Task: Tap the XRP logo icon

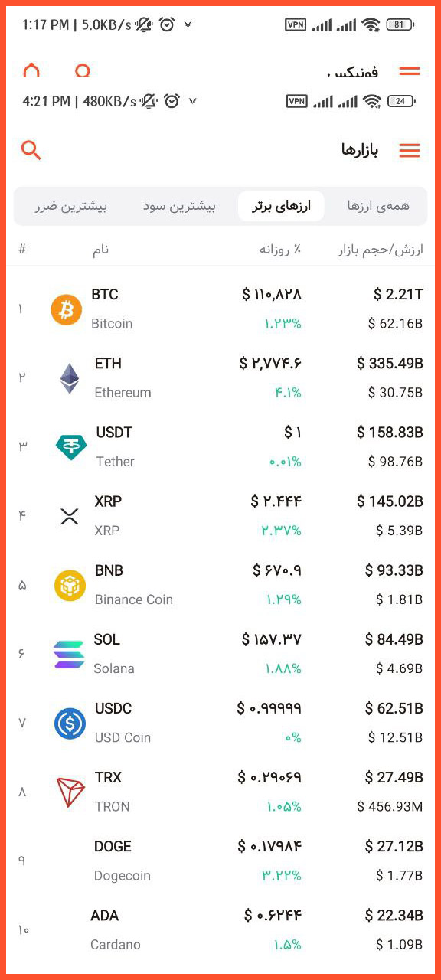Action: [x=70, y=516]
